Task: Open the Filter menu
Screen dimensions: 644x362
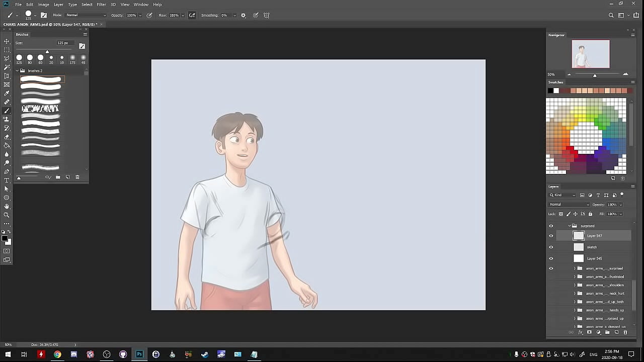Action: click(x=101, y=5)
